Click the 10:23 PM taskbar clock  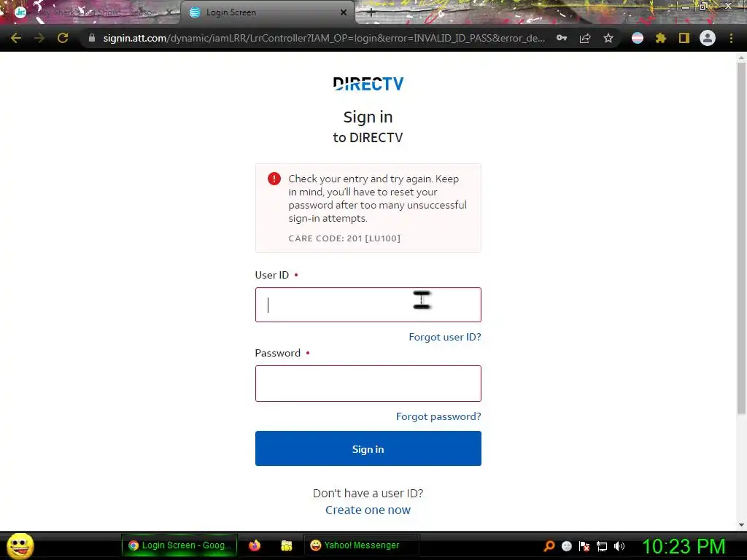point(684,546)
